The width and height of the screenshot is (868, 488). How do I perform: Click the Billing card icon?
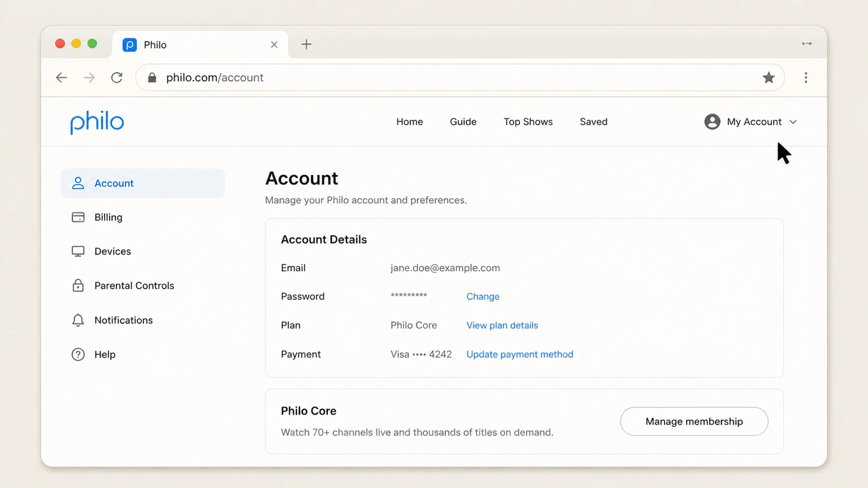[x=78, y=217]
